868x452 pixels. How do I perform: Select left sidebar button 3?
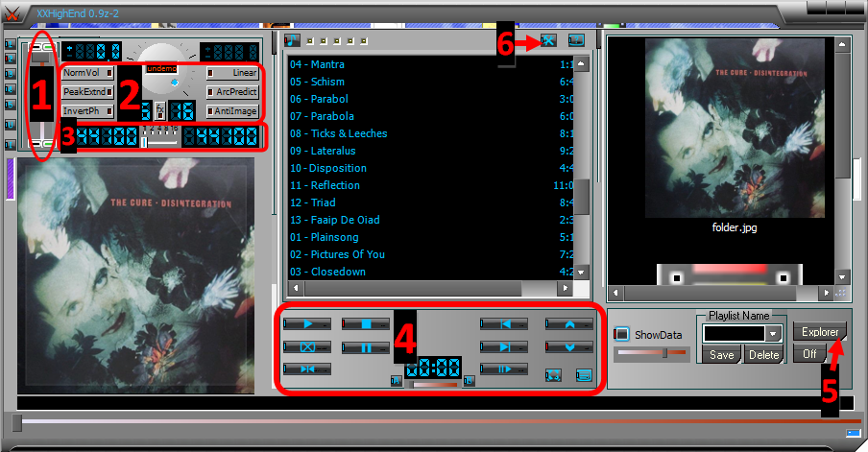pos(10,74)
